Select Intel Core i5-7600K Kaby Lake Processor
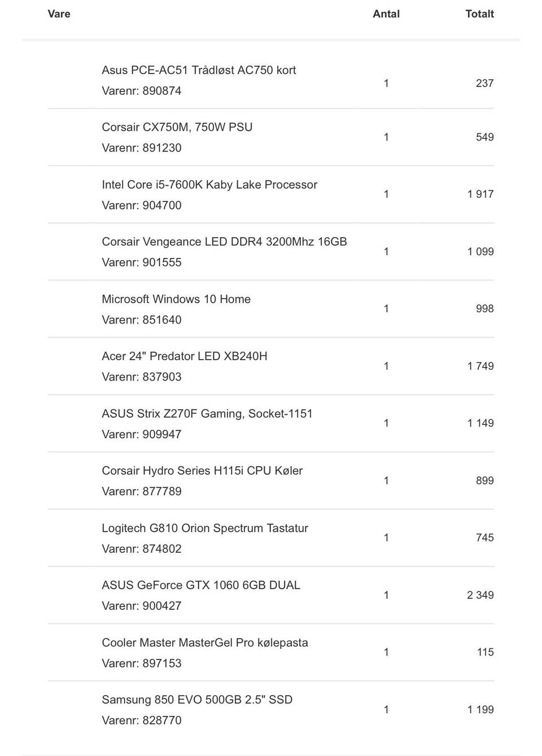Image resolution: width=542 pixels, height=756 pixels. pos(209,185)
